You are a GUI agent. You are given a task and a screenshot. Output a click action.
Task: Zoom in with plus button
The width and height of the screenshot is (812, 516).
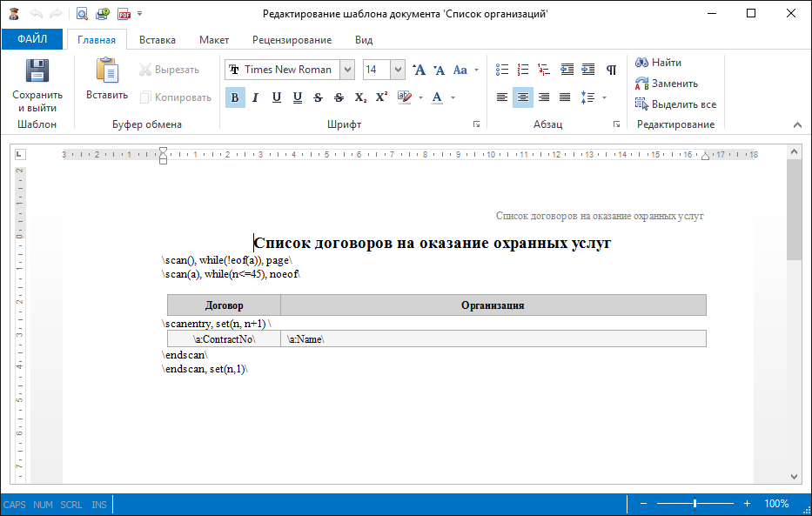[x=747, y=503]
